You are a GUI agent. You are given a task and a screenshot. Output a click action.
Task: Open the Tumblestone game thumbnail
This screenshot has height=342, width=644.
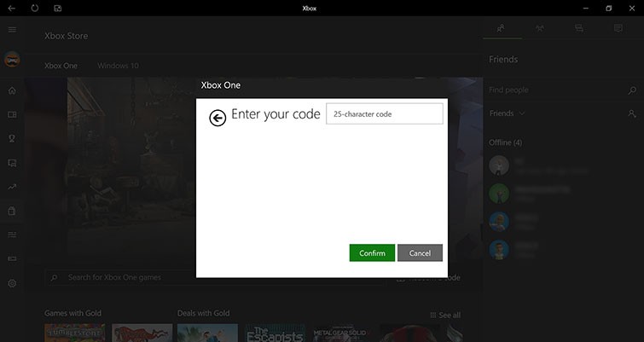[75, 333]
